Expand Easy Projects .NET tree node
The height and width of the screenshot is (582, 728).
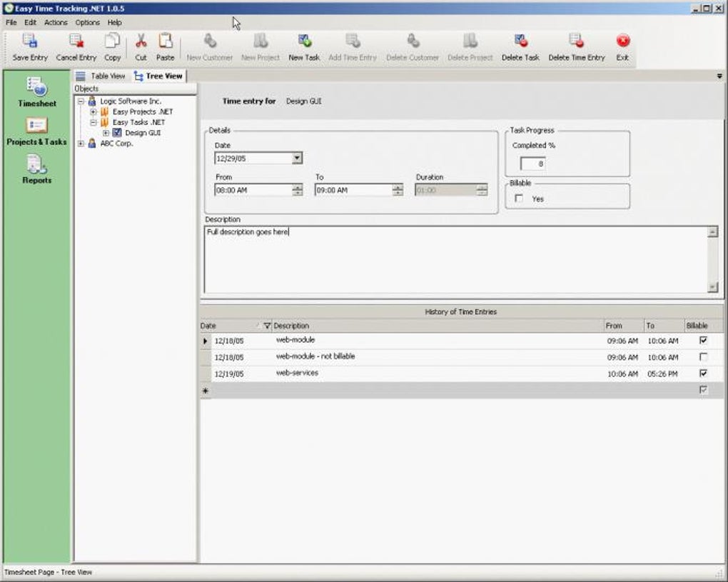pyautogui.click(x=93, y=112)
